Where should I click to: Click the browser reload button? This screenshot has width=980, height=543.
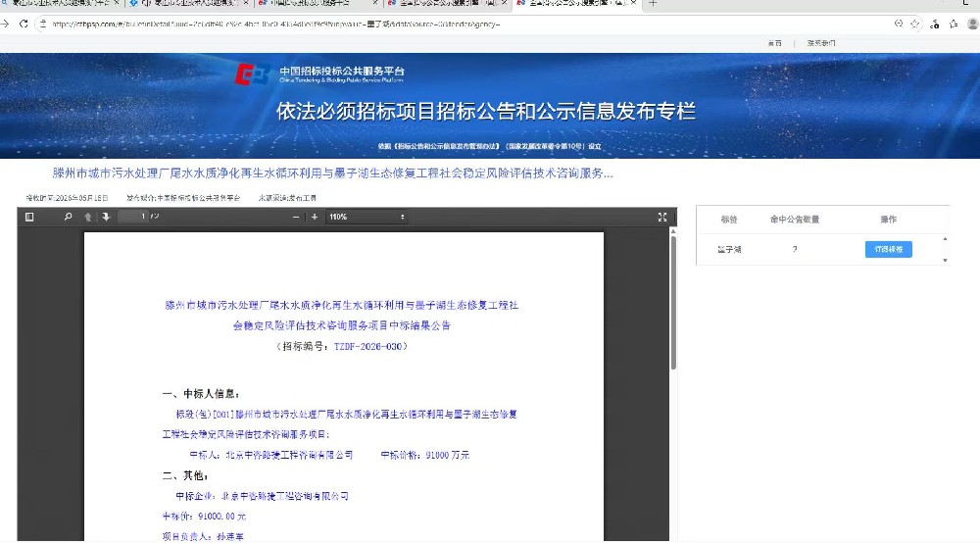pyautogui.click(x=24, y=24)
